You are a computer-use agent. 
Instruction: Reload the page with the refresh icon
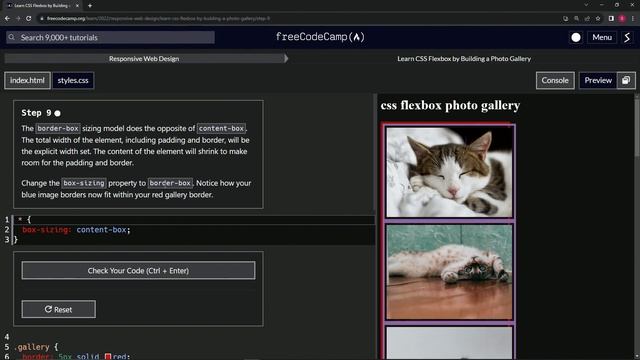tap(29, 18)
